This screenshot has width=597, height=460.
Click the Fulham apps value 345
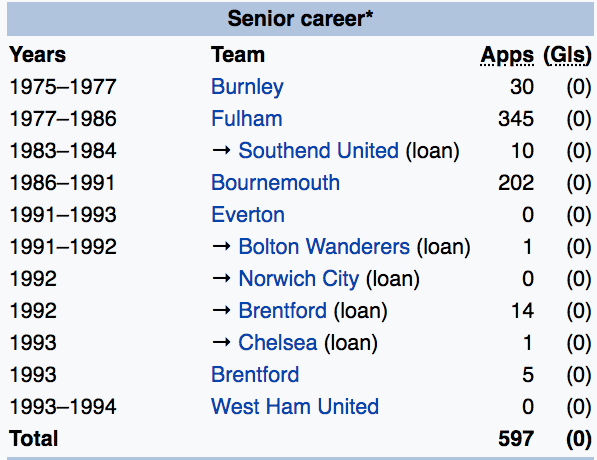(x=516, y=118)
